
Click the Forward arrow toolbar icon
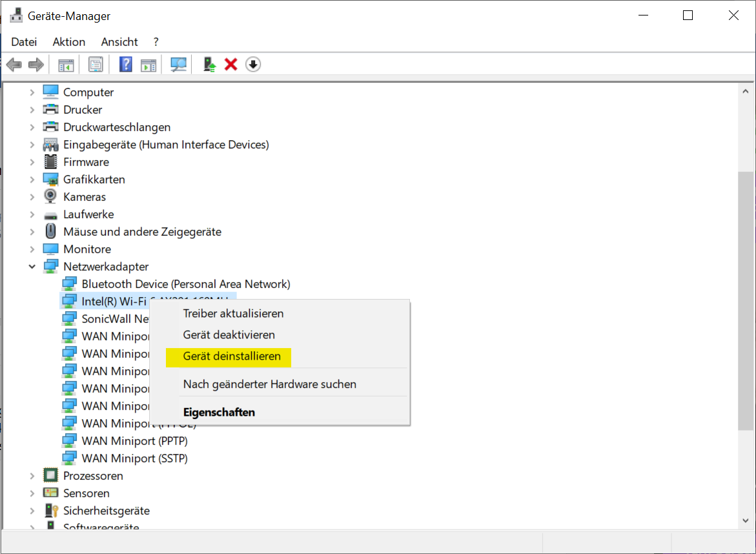36,64
